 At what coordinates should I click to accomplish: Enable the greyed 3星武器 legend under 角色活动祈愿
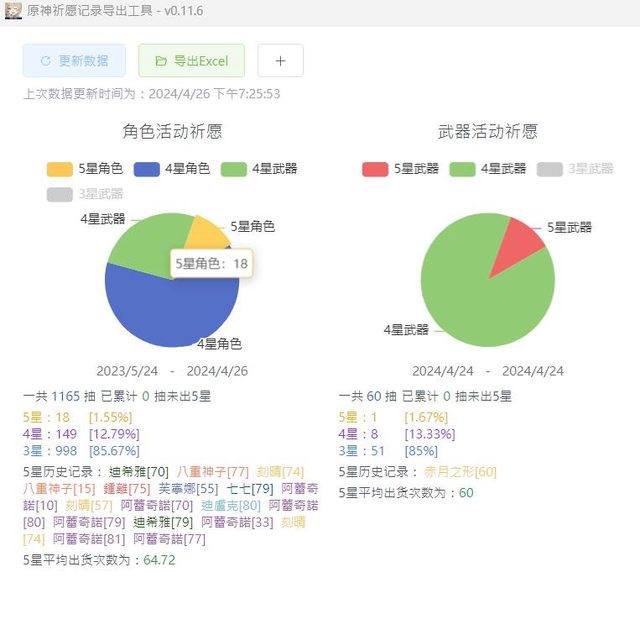coord(85,194)
